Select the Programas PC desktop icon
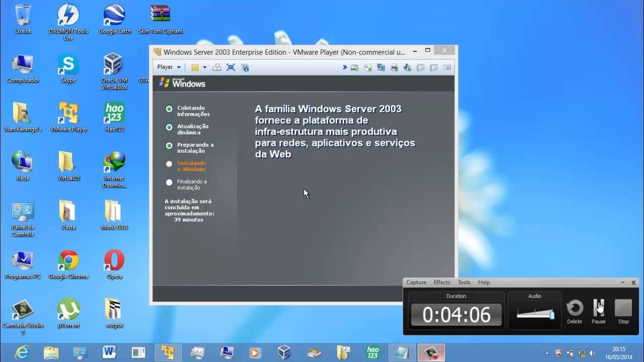 (23, 264)
